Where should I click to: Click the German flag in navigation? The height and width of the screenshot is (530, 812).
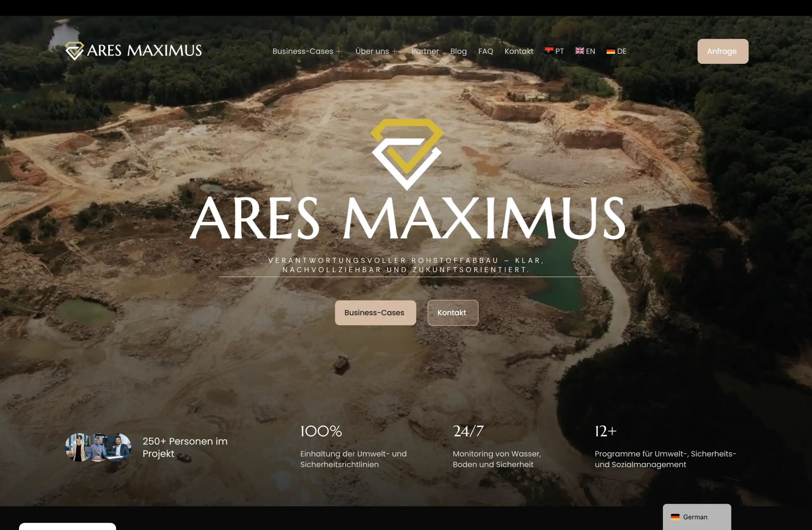pos(610,51)
